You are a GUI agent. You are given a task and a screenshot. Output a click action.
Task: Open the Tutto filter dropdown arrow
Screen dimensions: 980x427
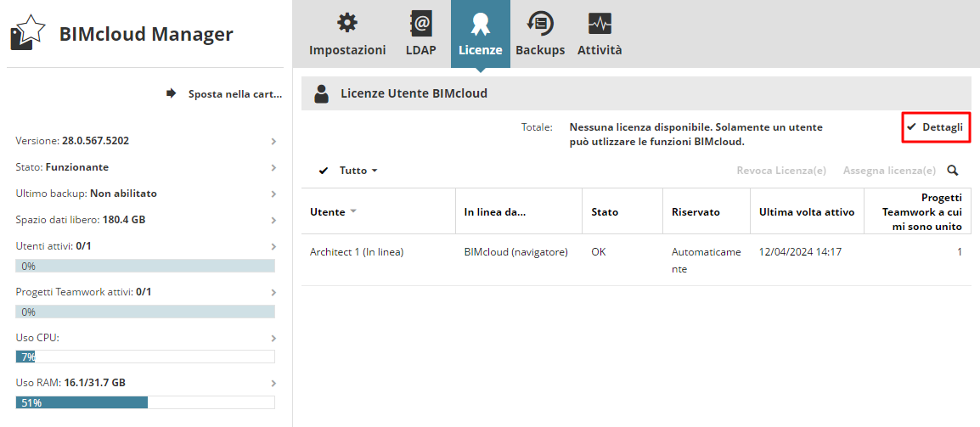coord(375,171)
